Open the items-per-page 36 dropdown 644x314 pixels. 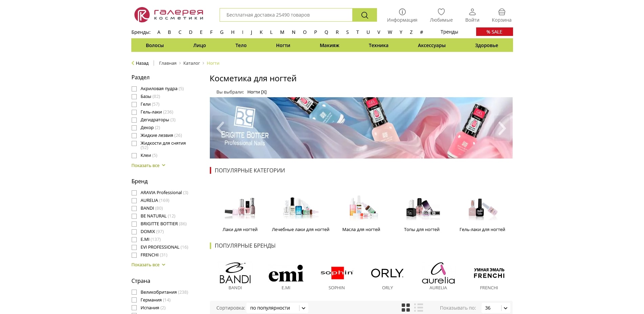click(496, 308)
